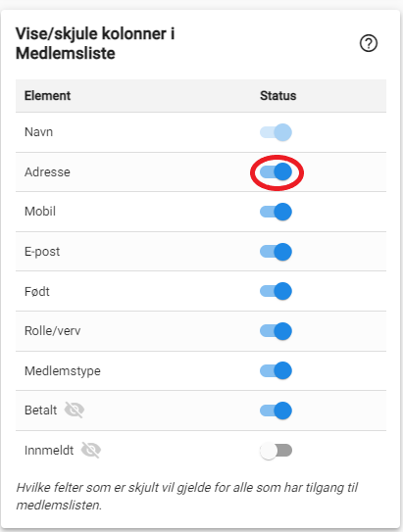Enable the Innmeldt column toggle
403x532 pixels.
276,451
